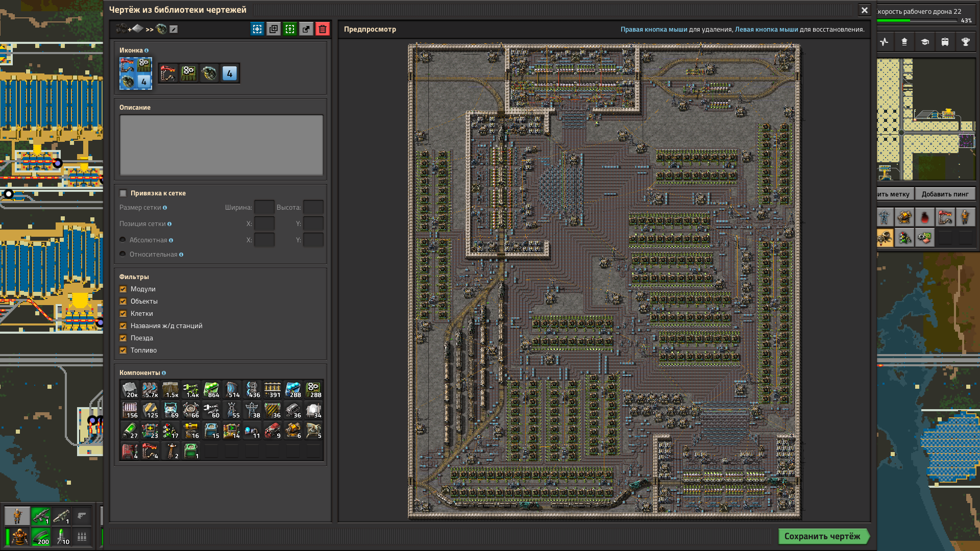Open the bonuses (upload arrow) icon

[904, 42]
